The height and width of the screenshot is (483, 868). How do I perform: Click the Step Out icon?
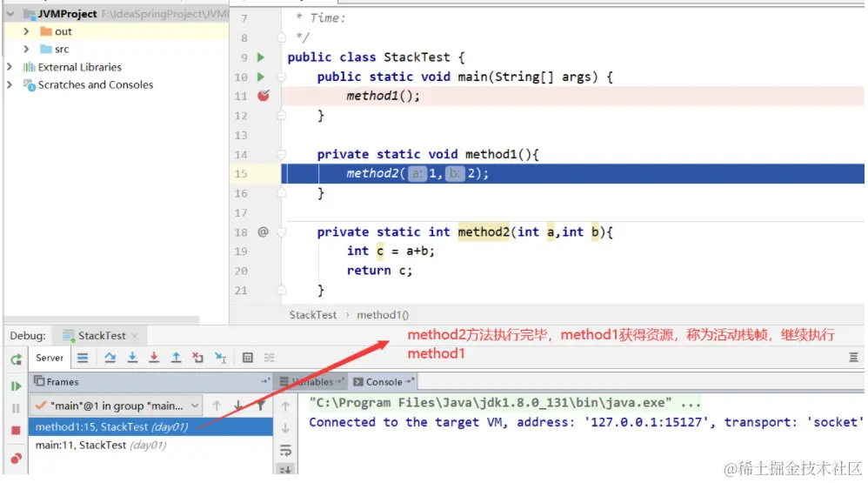176,358
